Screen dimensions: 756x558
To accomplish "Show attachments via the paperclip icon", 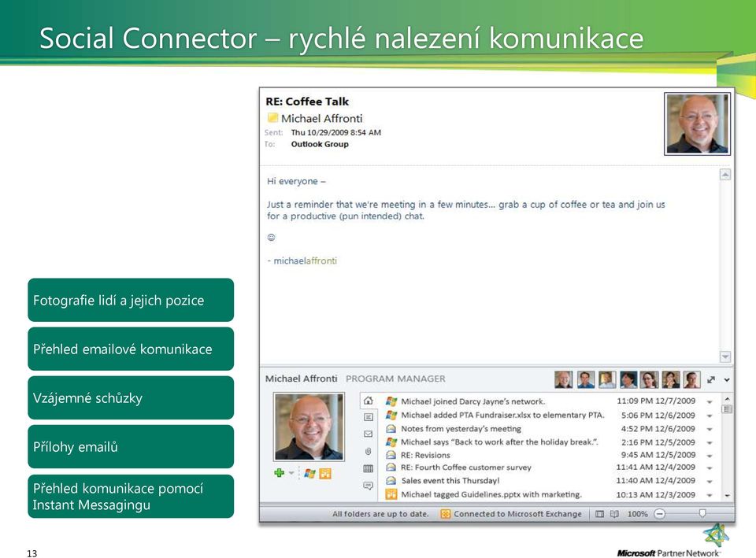I will [x=369, y=451].
